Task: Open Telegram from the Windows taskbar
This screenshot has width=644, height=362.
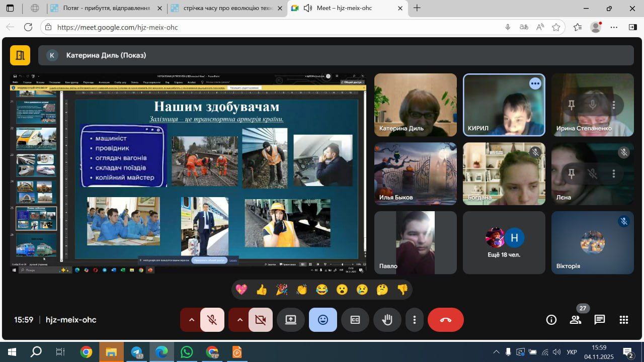Action: 136,352
